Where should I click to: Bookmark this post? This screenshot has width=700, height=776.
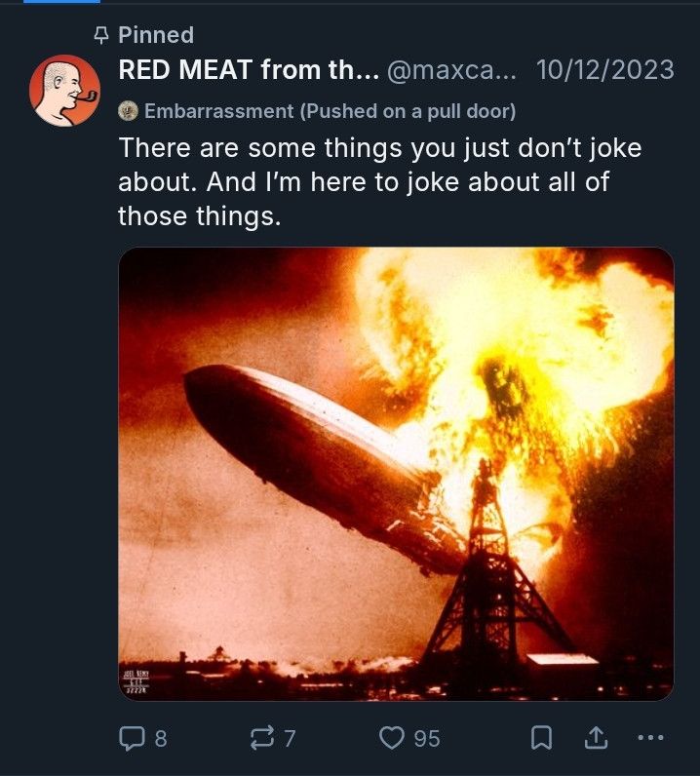(542, 739)
